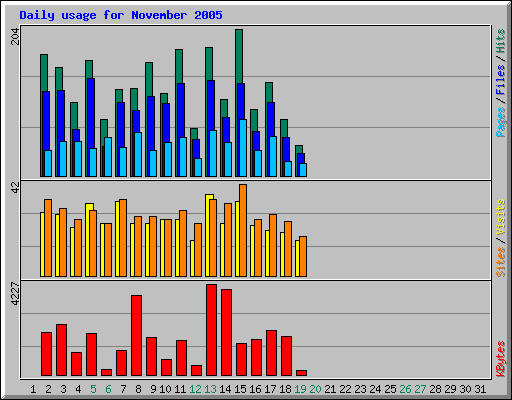Click the 'Daily usage for November 2005' title
The image size is (512, 400).
point(121,15)
